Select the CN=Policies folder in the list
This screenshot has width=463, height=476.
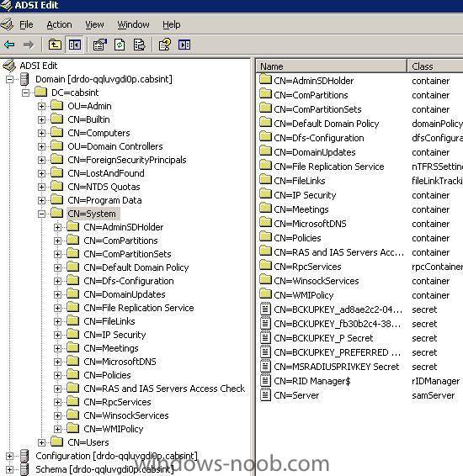pyautogui.click(x=297, y=238)
